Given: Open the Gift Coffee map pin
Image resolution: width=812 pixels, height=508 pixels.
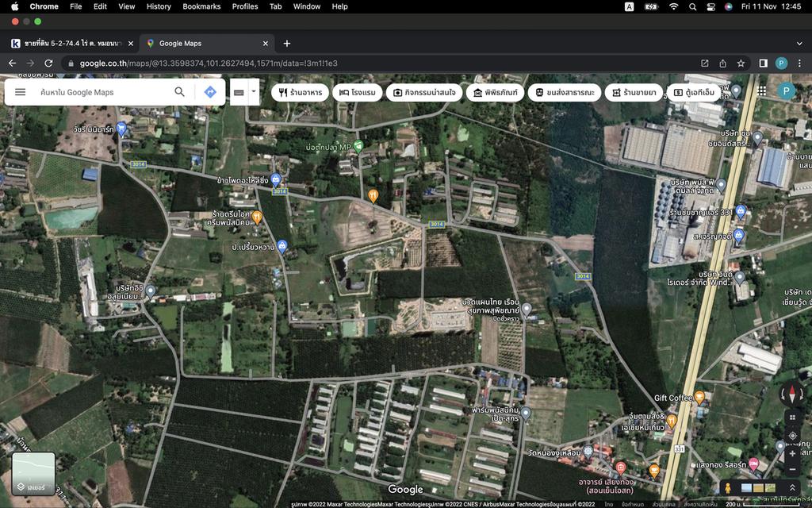Looking at the screenshot, I should tap(699, 398).
